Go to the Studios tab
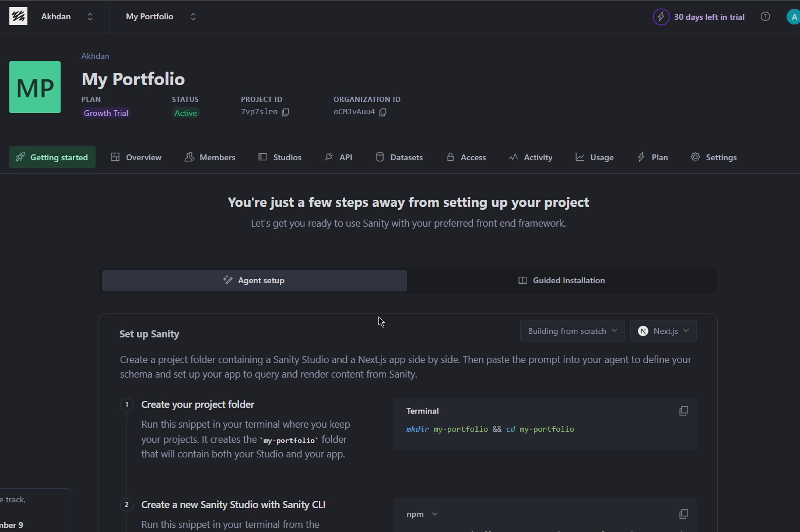The image size is (800, 532). click(280, 157)
